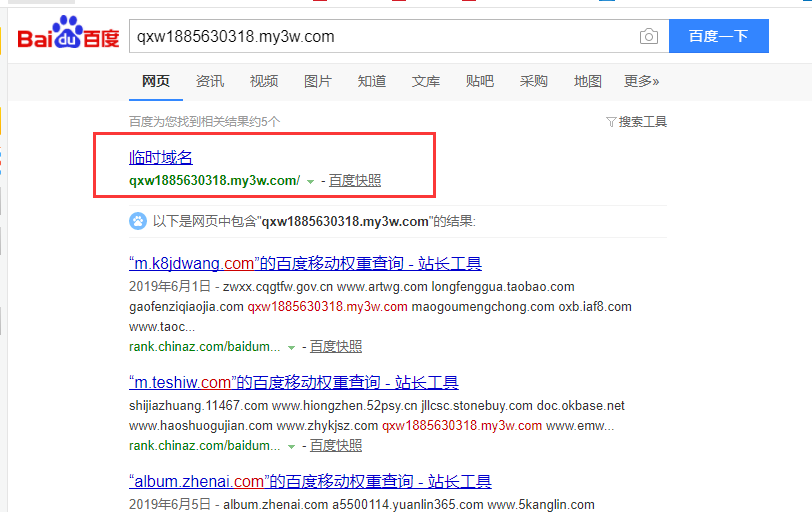This screenshot has width=812, height=512.
Task: Open the 采购 tab
Action: pyautogui.click(x=533, y=81)
